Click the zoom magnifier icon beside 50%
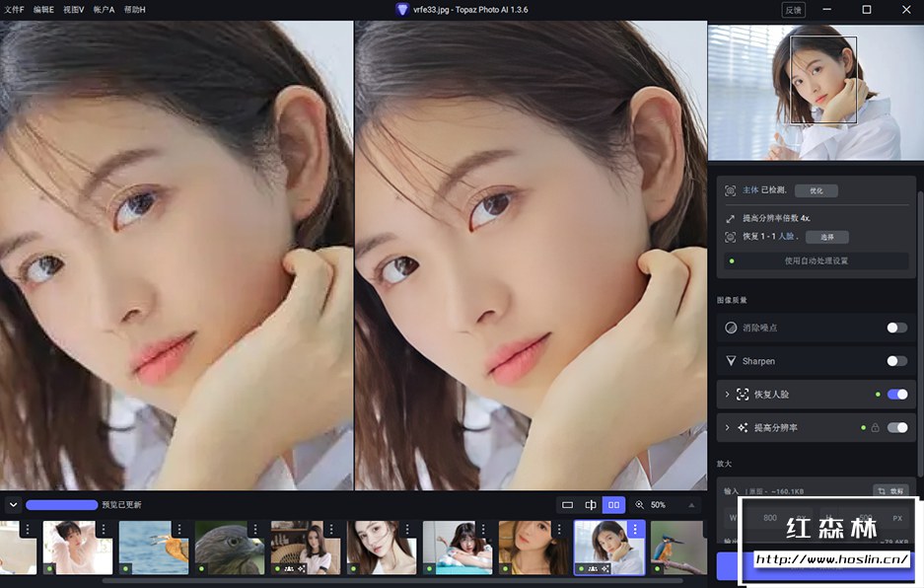924x588 pixels. coord(639,504)
